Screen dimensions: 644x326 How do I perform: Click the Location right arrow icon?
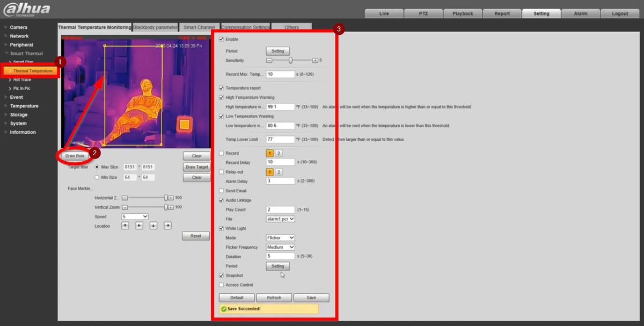[167, 226]
